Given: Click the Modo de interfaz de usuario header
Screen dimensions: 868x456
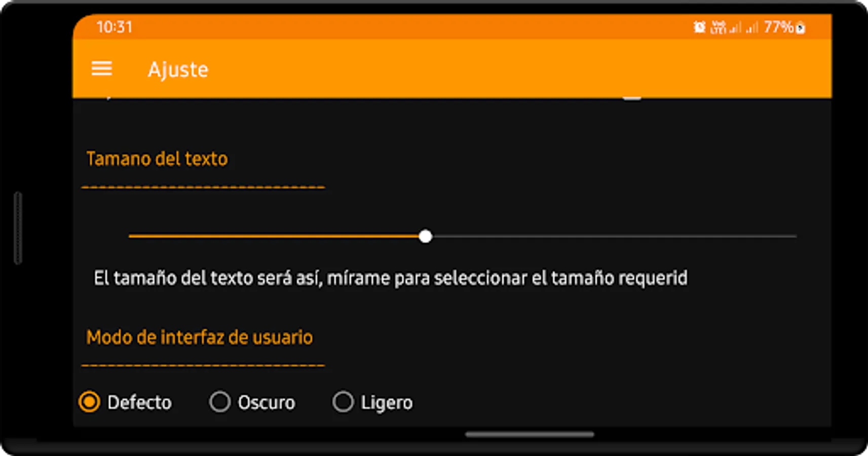Looking at the screenshot, I should tap(200, 337).
